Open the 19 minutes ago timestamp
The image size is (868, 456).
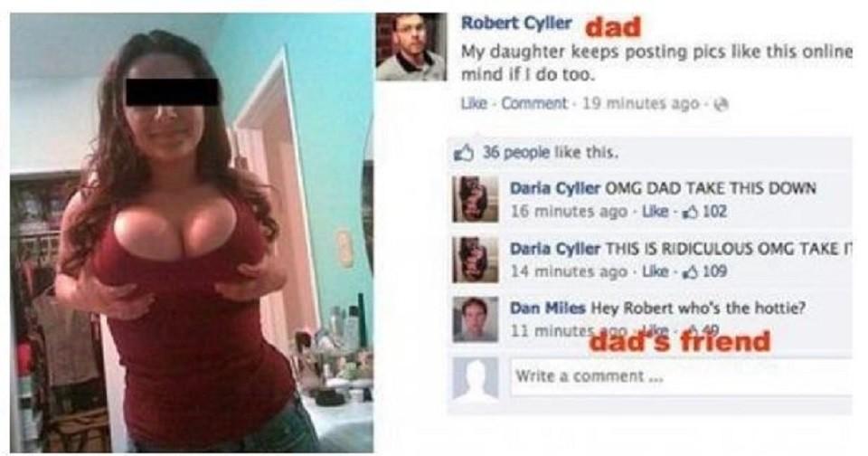click(640, 104)
